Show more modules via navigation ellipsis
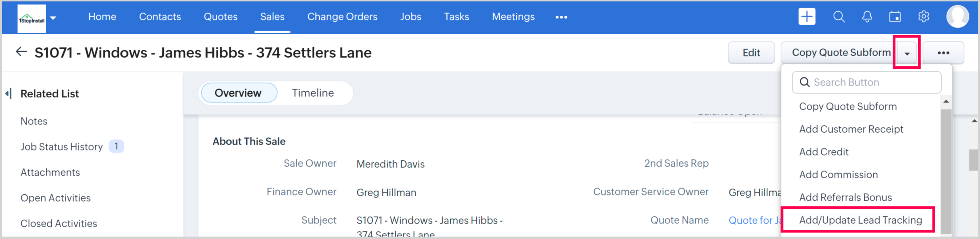The width and height of the screenshot is (980, 239). 561,17
